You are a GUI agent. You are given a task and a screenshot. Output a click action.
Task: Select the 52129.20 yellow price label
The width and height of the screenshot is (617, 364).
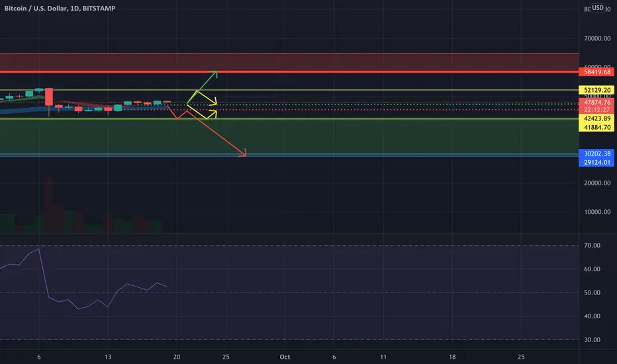[x=596, y=90]
